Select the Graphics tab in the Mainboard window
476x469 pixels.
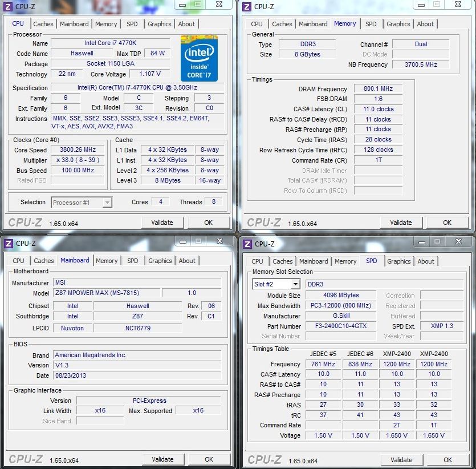160,261
